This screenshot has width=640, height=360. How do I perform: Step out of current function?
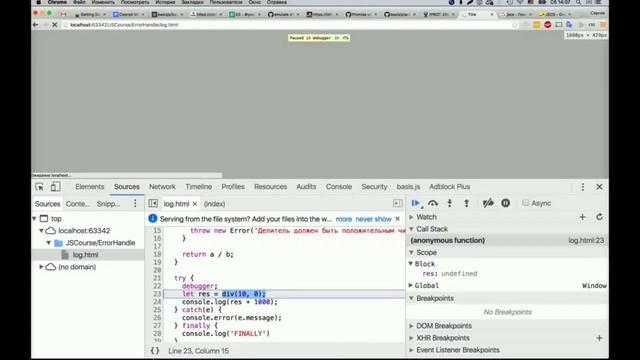pyautogui.click(x=467, y=203)
